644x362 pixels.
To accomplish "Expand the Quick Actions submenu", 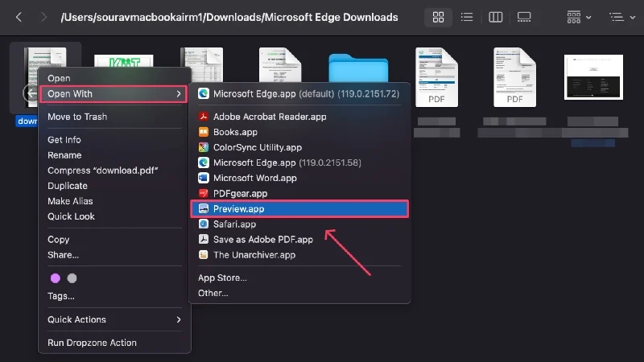I will coord(113,319).
